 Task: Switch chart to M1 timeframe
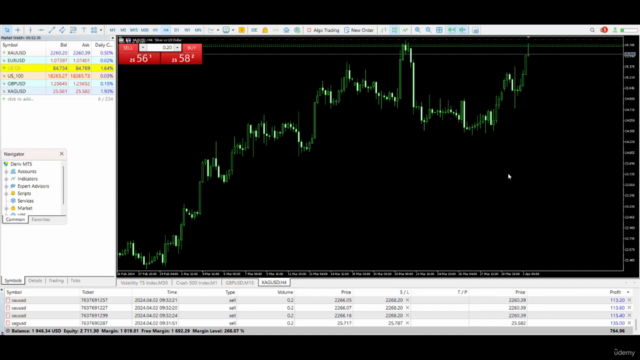(x=112, y=30)
